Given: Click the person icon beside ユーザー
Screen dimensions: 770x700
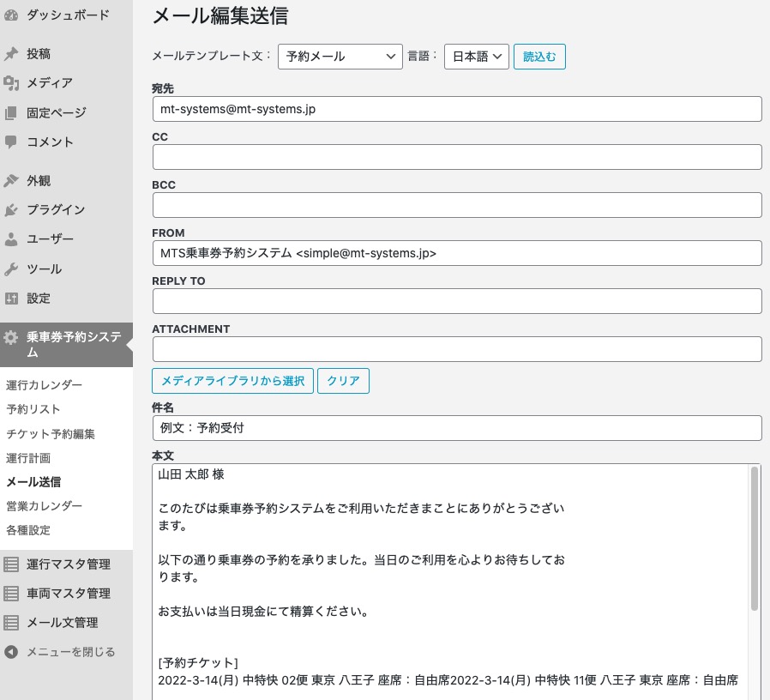Looking at the screenshot, I should point(11,239).
